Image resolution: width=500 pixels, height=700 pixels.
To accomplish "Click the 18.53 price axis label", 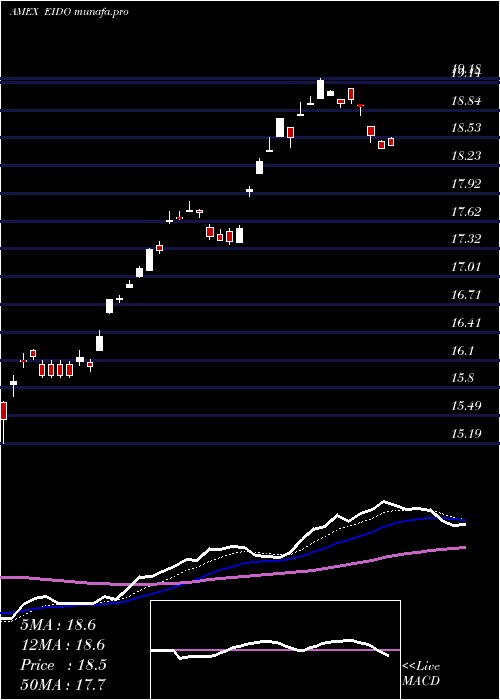I will coord(466,128).
